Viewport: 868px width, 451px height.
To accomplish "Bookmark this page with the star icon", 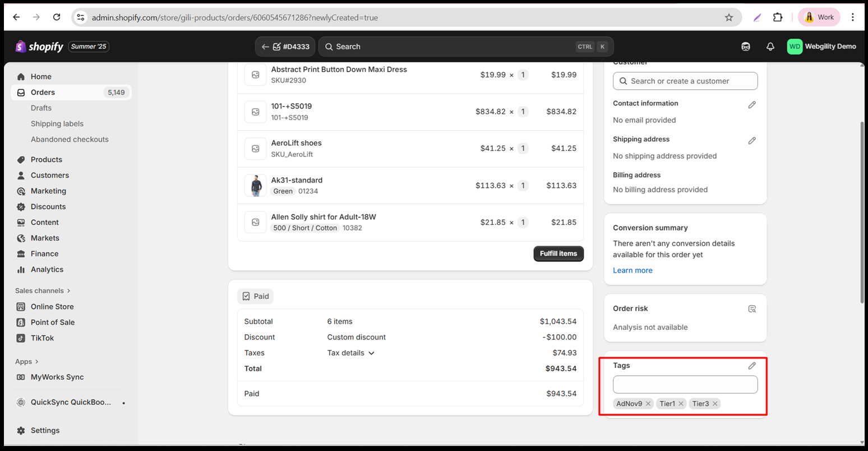I will click(x=728, y=17).
